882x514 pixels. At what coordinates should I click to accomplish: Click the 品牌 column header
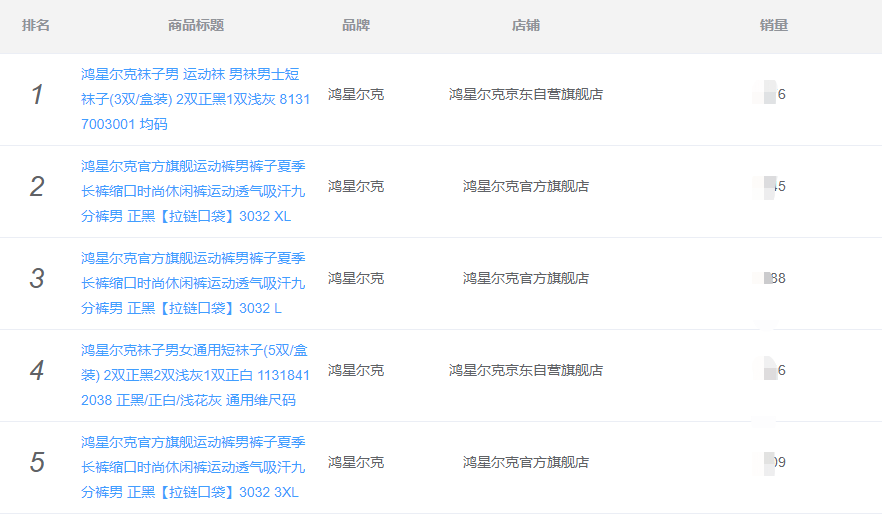point(356,25)
